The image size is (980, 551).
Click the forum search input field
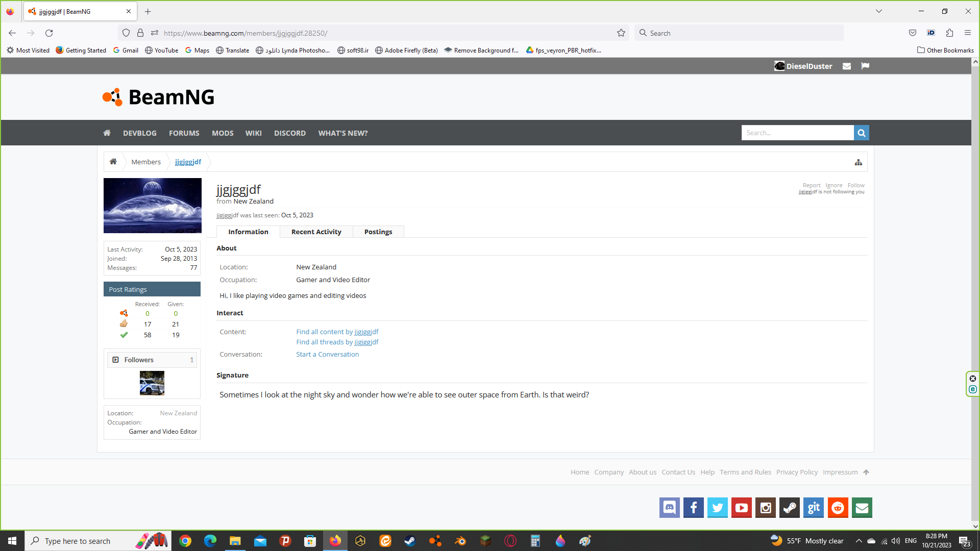click(797, 133)
